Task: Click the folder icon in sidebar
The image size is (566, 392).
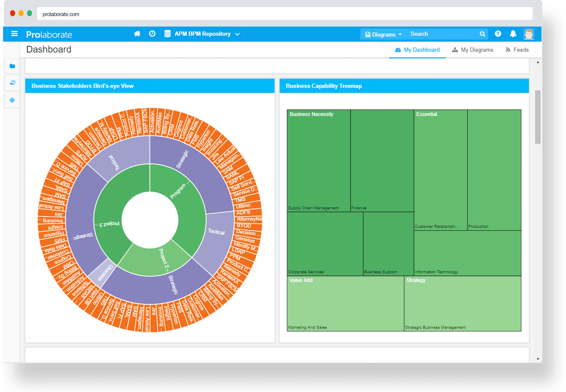Action: (x=12, y=66)
